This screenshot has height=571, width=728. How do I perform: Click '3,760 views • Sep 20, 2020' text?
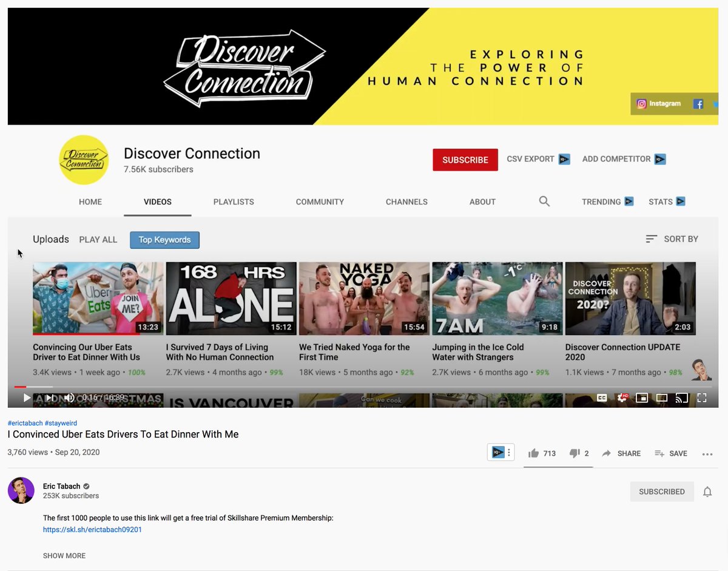[x=53, y=452]
